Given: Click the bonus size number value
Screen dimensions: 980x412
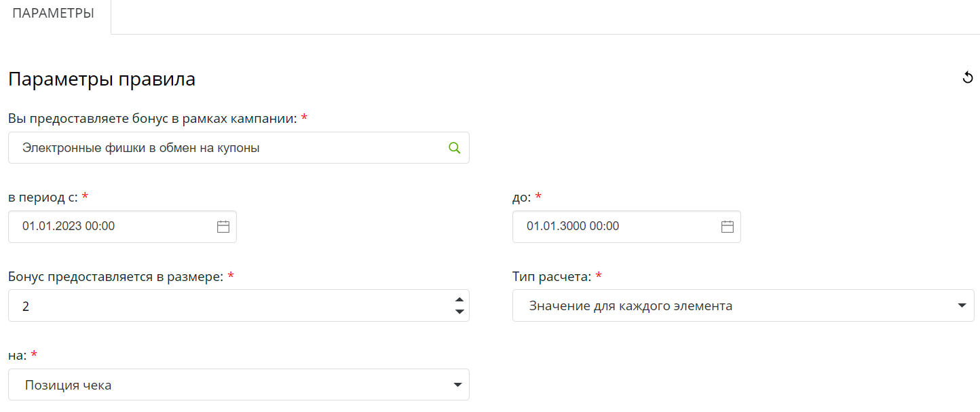Looking at the screenshot, I should click(26, 306).
